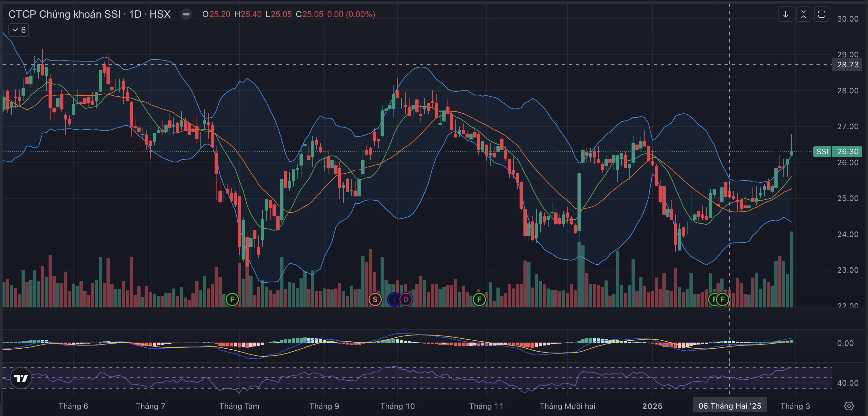Click the collapse pane chevrons button
868x416 pixels.
[803, 14]
